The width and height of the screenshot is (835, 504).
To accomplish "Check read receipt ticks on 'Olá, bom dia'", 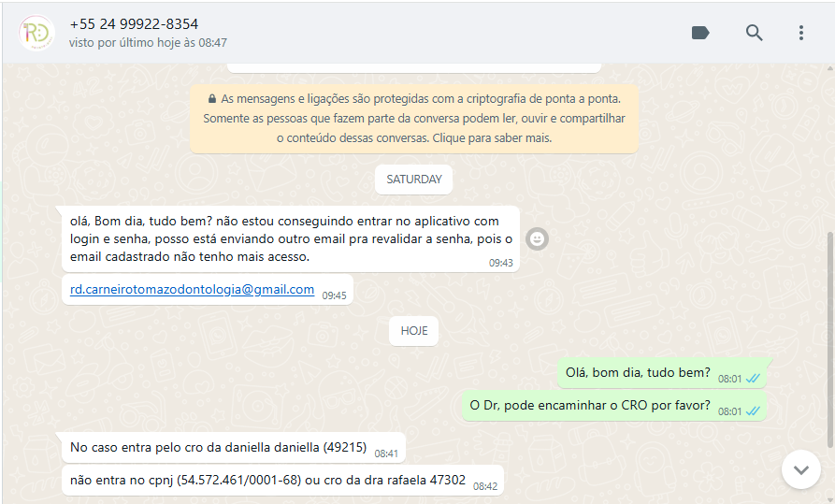I will coord(753,379).
